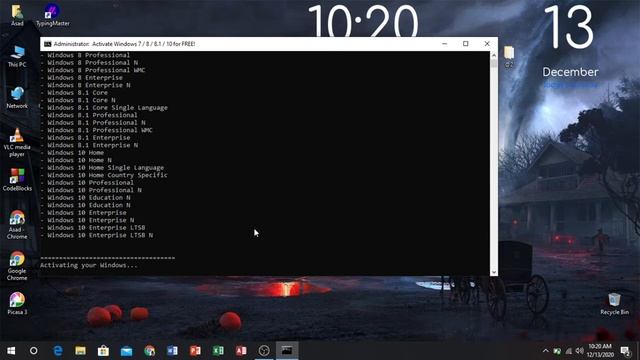640x360 pixels.
Task: Click the 'Windows 8 Professional WMC' line
Action: click(x=93, y=70)
